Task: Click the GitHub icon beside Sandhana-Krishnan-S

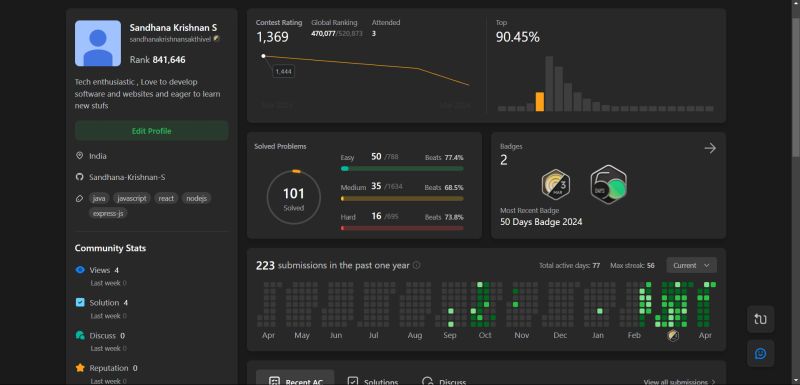Action: click(x=79, y=177)
